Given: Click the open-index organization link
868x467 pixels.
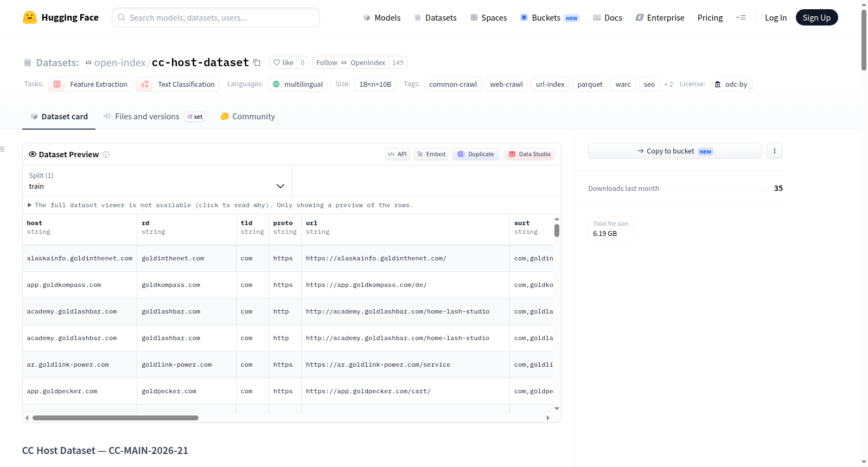Looking at the screenshot, I should (119, 62).
